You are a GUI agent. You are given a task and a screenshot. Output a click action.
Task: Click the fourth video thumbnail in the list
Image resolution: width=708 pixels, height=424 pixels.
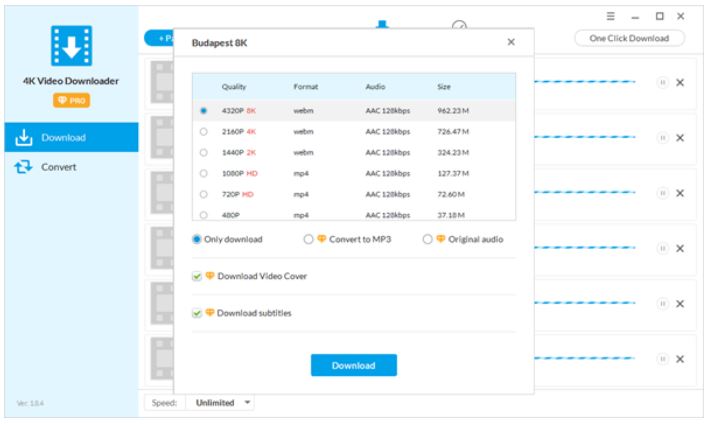(x=162, y=248)
